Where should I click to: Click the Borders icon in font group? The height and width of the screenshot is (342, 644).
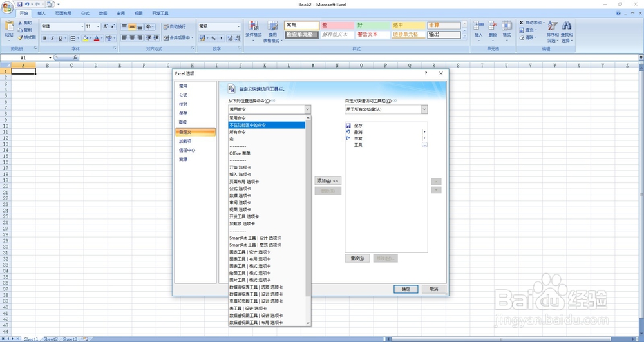coord(73,38)
